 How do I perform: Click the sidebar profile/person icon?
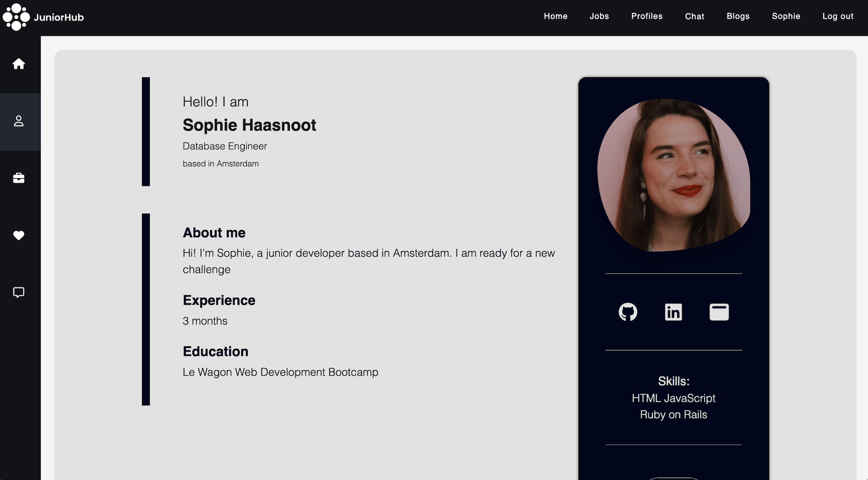click(18, 121)
